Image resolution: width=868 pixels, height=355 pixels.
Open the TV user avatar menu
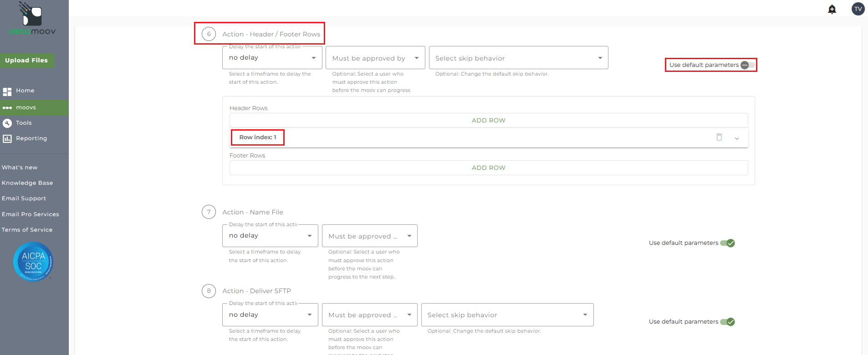[x=858, y=9]
